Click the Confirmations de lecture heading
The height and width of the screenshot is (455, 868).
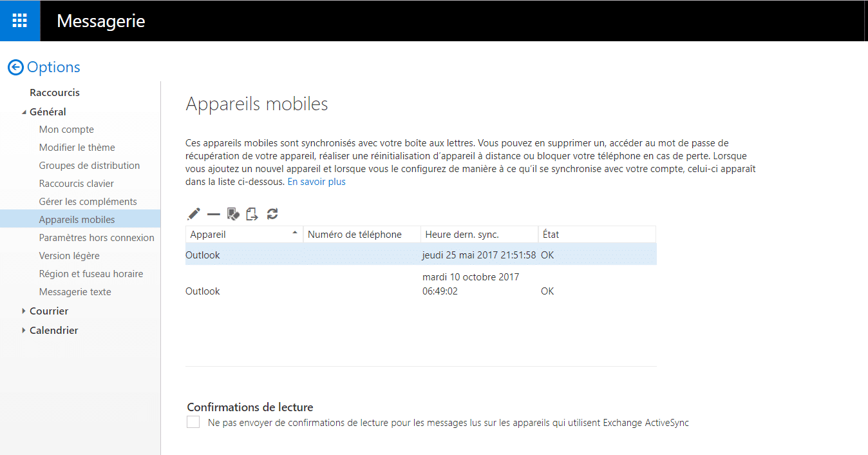click(250, 407)
